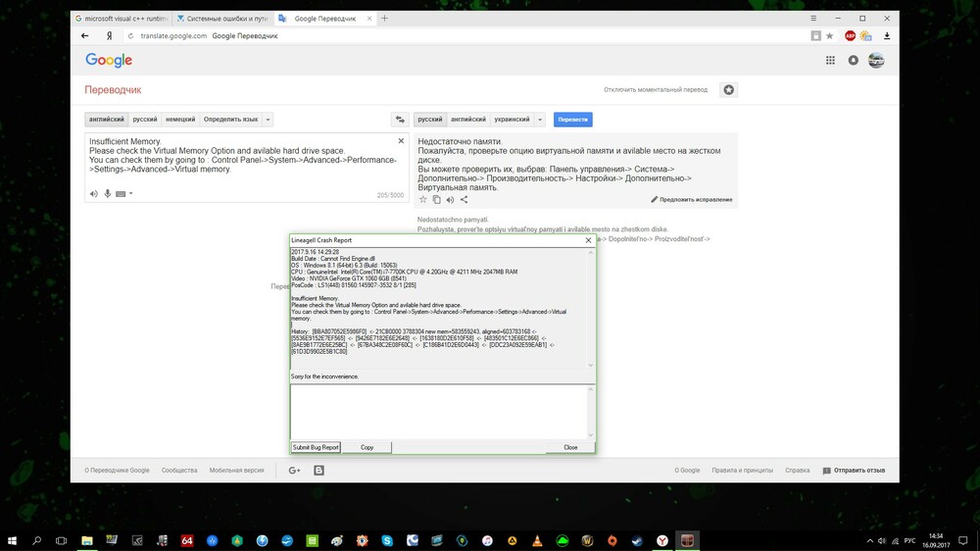This screenshot has height=551, width=980.
Task: Click the crash report comment text box
Action: (x=437, y=412)
